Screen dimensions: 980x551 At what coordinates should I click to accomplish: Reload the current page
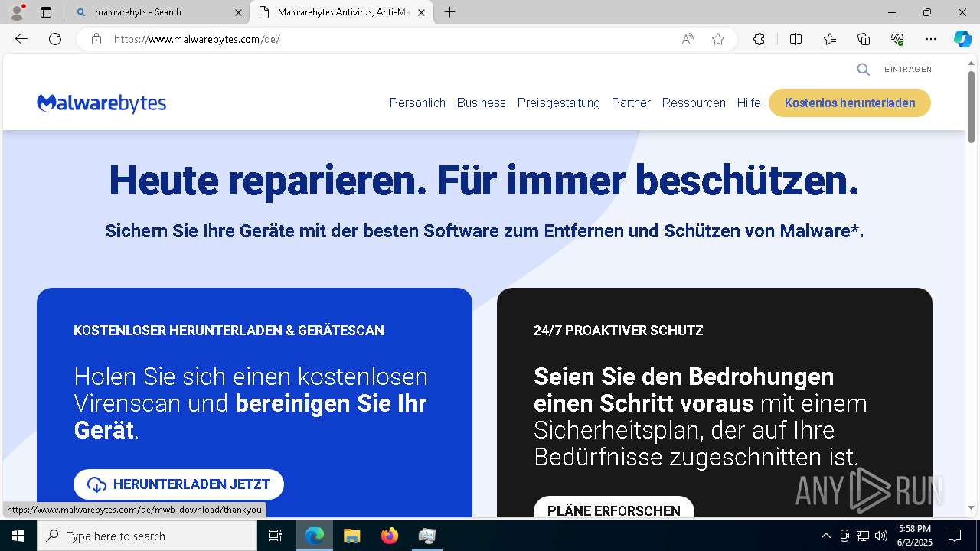coord(55,39)
